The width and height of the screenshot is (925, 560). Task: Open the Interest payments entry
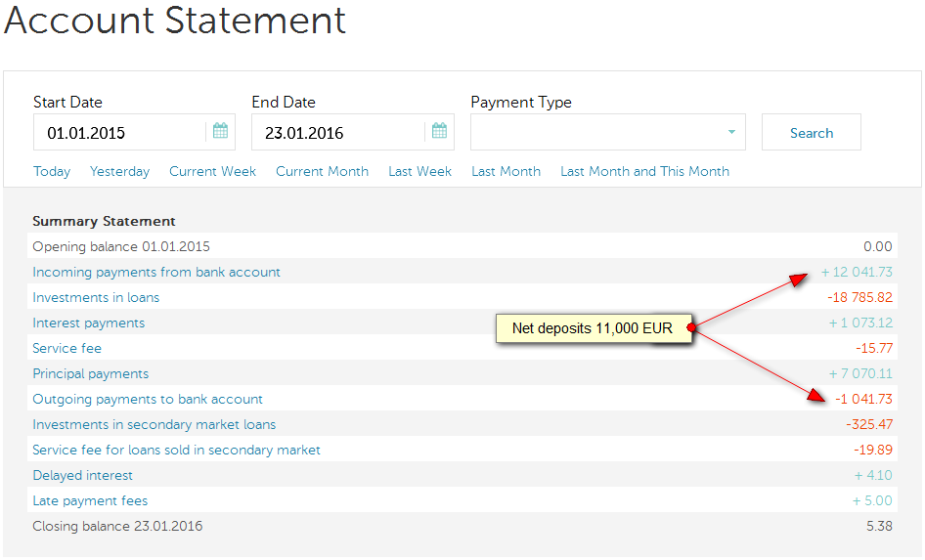88,323
